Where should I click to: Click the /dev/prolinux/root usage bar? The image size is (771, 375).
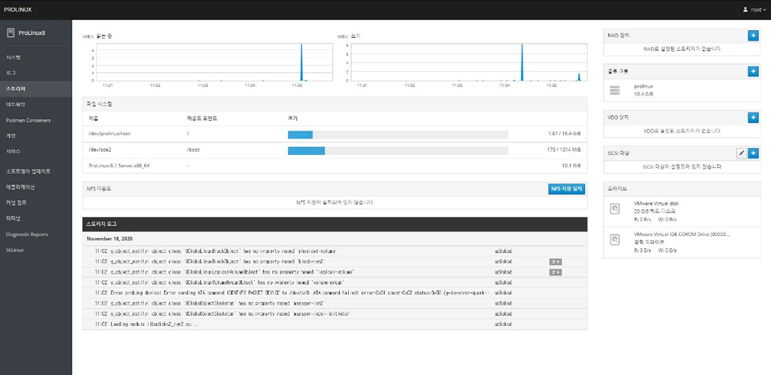tap(398, 134)
